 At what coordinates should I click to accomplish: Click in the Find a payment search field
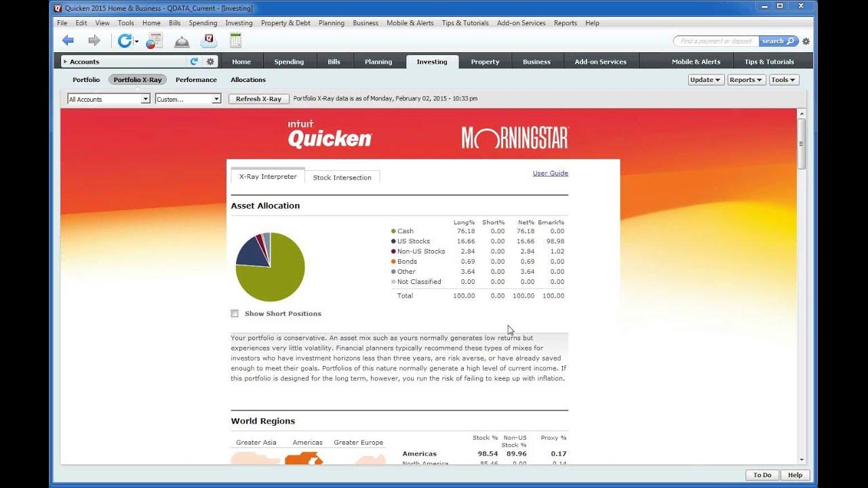pyautogui.click(x=715, y=41)
